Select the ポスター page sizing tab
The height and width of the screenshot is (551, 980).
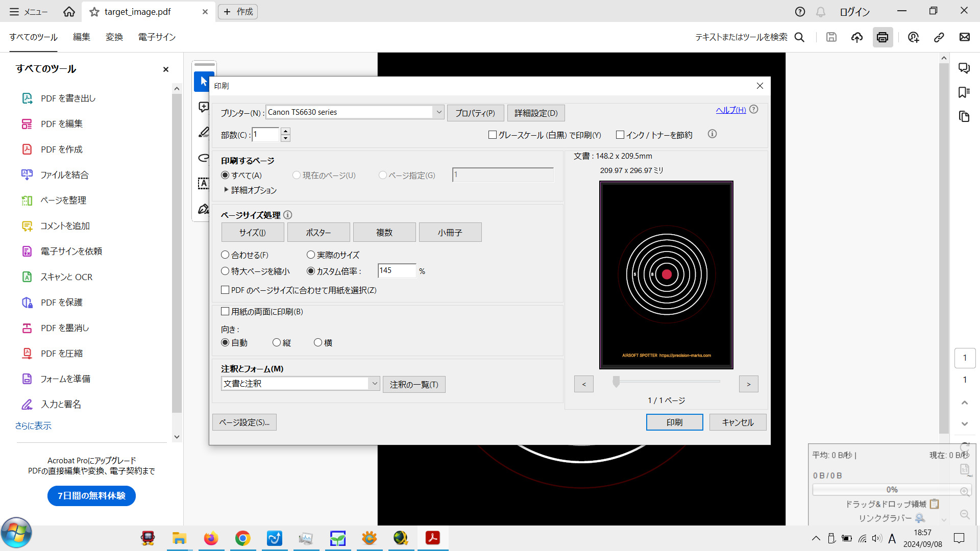(318, 232)
